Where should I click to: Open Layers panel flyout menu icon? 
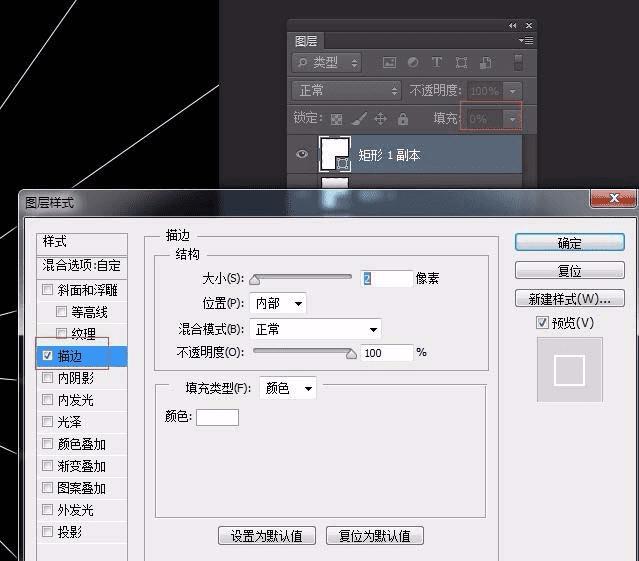click(x=526, y=40)
